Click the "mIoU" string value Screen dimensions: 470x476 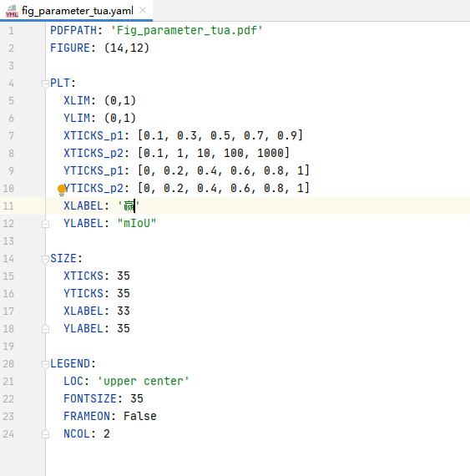tap(137, 224)
